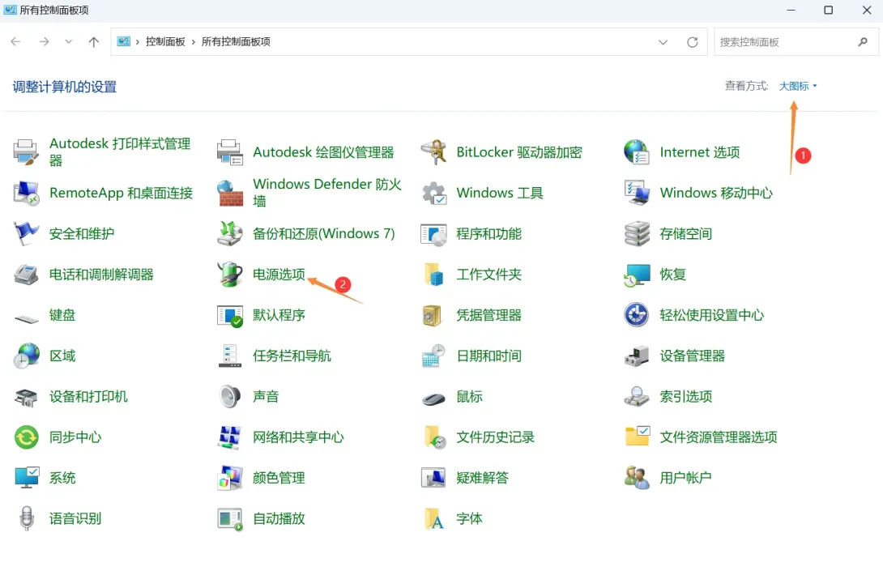Expand the chevron before 控制面板 in the address bar

tap(138, 42)
